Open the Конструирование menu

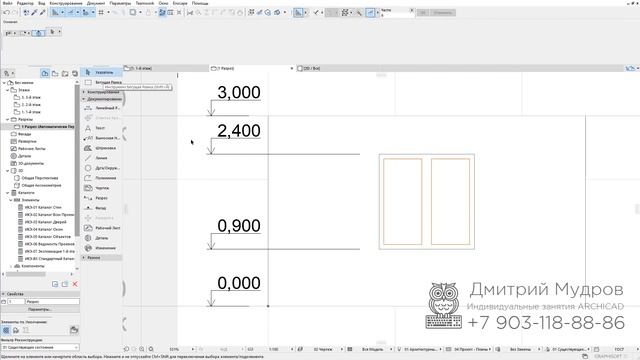point(66,3)
